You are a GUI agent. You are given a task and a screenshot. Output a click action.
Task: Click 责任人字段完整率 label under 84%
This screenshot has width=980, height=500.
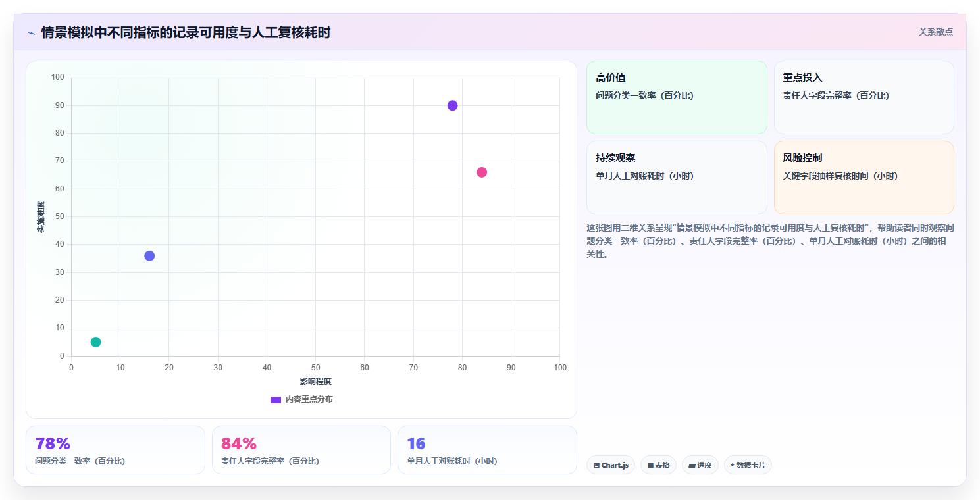270,461
